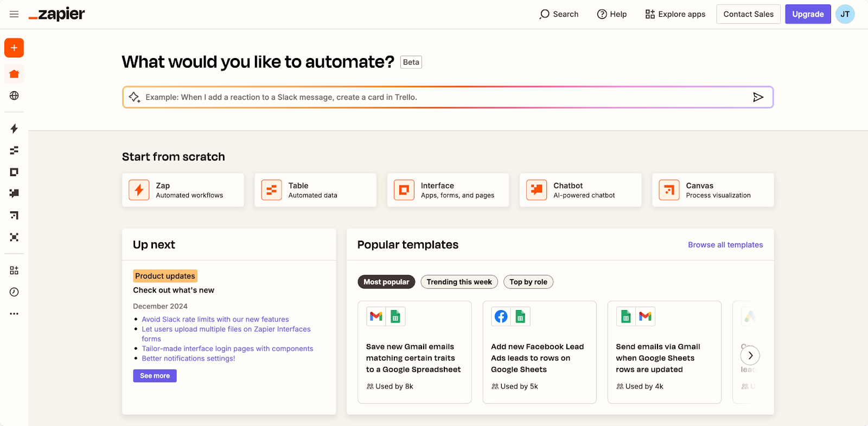Image resolution: width=868 pixels, height=426 pixels.
Task: Click 'Automated workflows' text on Zap card
Action: pos(189,195)
